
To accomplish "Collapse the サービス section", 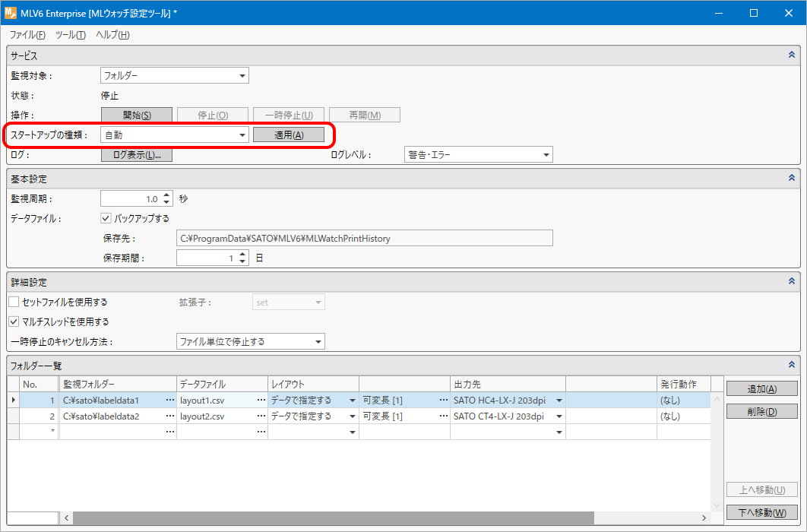I will (x=792, y=55).
